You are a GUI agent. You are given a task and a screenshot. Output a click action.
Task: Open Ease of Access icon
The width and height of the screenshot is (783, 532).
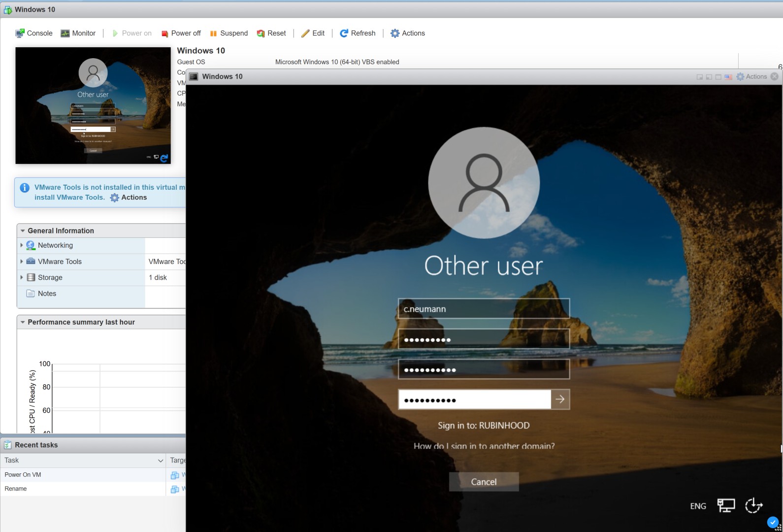tap(753, 505)
